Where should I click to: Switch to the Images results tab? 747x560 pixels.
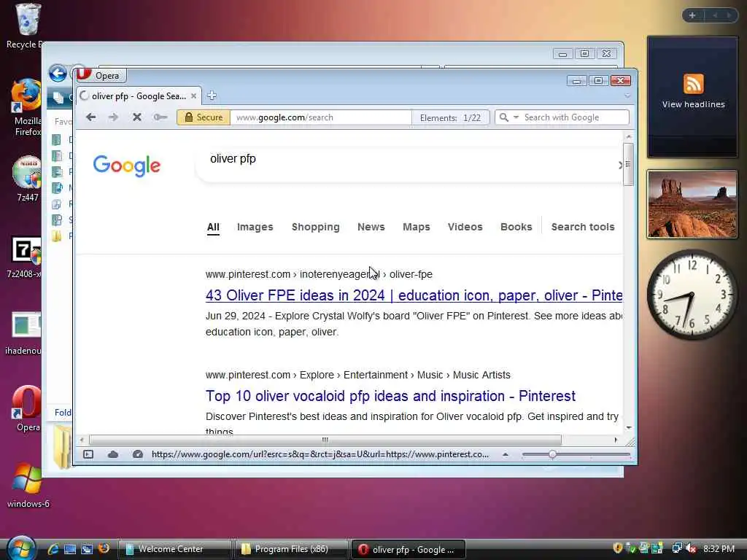pyautogui.click(x=255, y=227)
